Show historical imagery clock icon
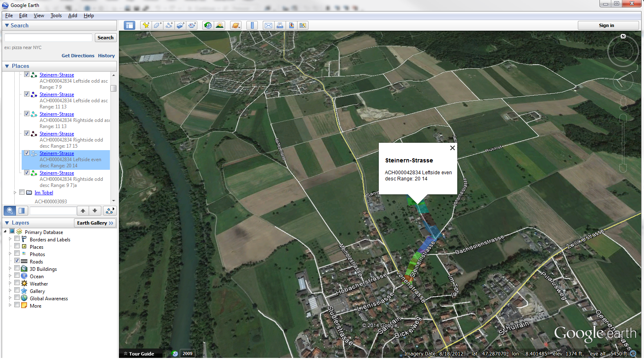 [x=208, y=25]
